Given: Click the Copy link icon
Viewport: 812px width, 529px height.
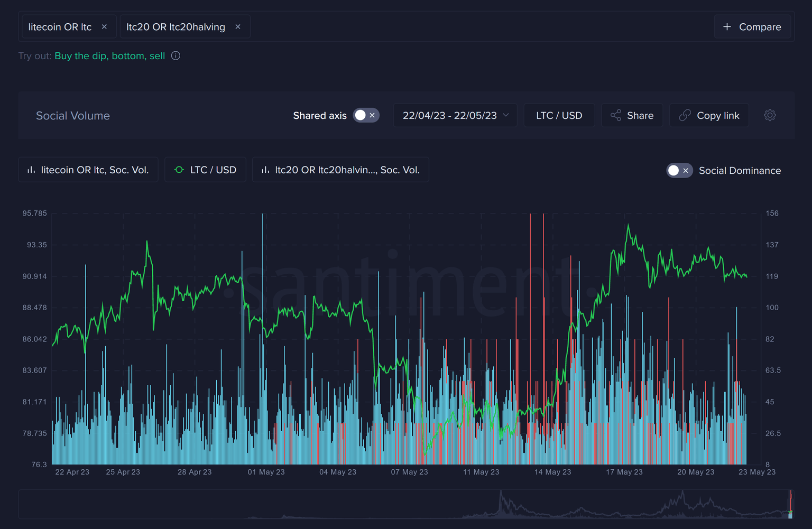Looking at the screenshot, I should (x=686, y=115).
